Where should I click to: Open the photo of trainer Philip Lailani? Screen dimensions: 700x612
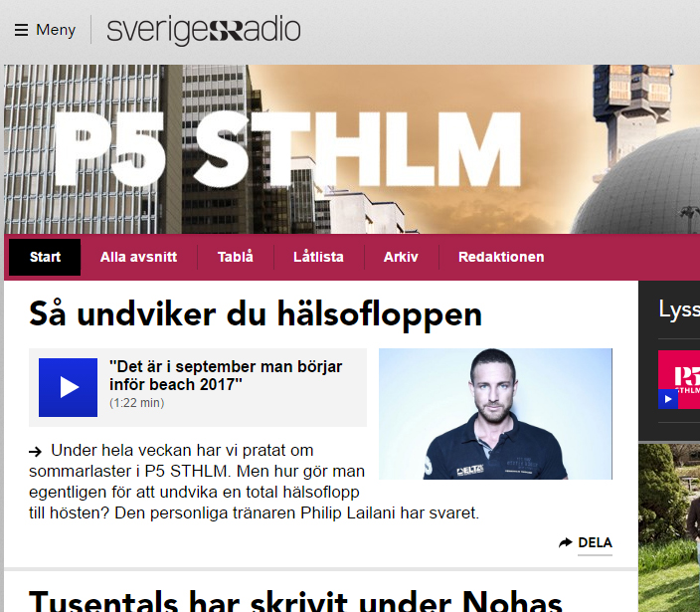click(x=495, y=414)
